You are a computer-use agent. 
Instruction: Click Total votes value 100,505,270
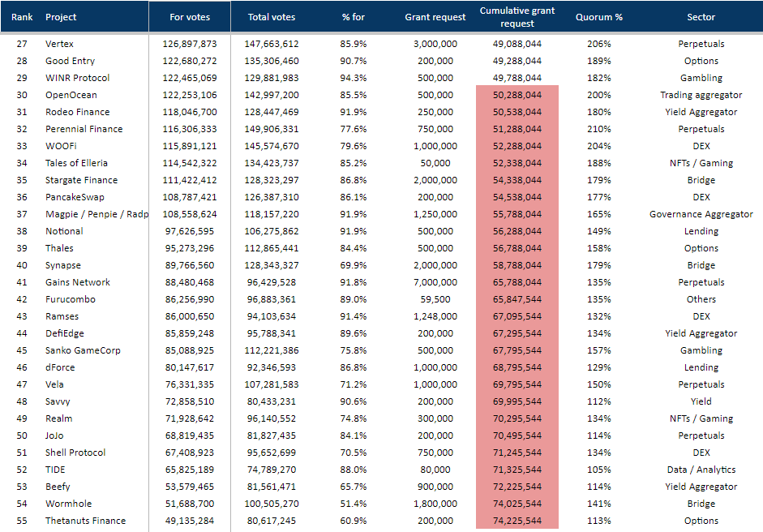coord(272,504)
